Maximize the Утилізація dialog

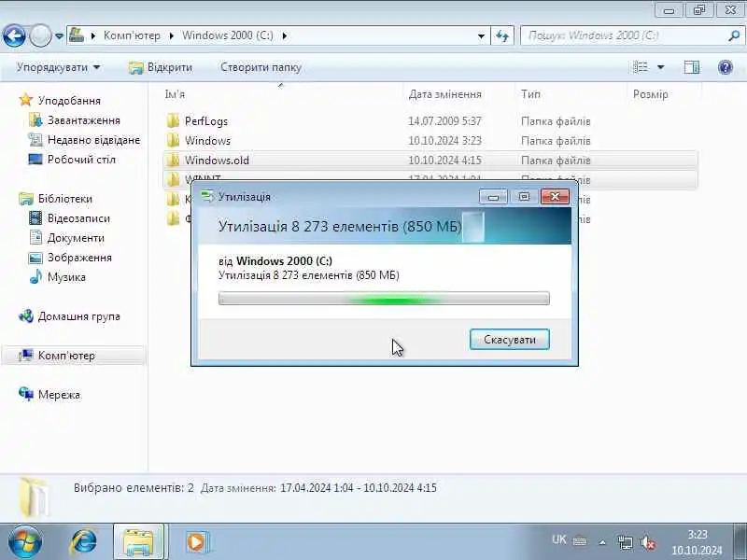[x=524, y=197]
